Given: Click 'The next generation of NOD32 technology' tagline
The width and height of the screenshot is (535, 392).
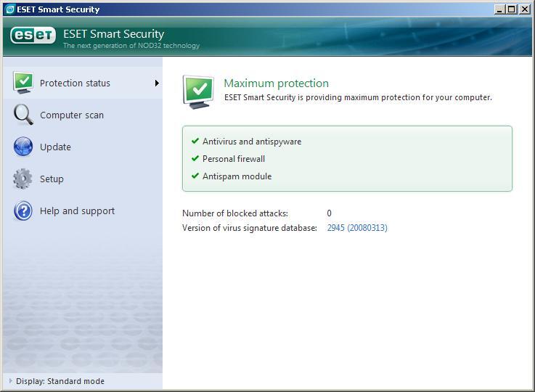Looking at the screenshot, I should [x=131, y=46].
